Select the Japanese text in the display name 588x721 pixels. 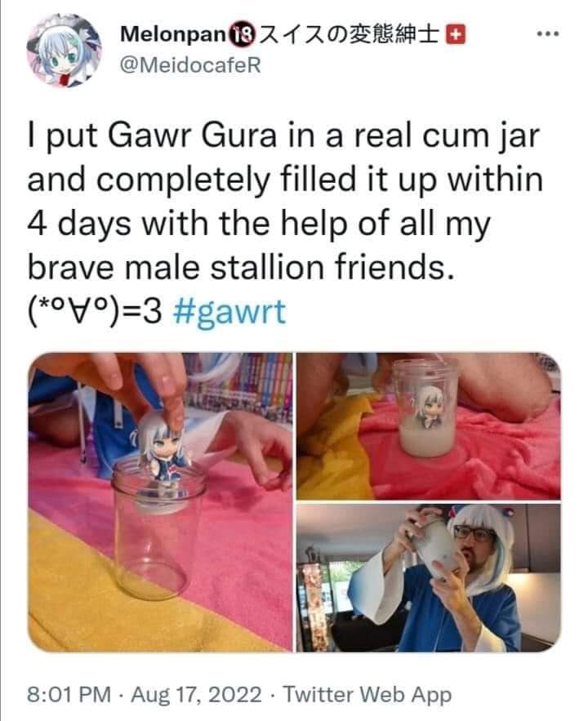pos(349,35)
